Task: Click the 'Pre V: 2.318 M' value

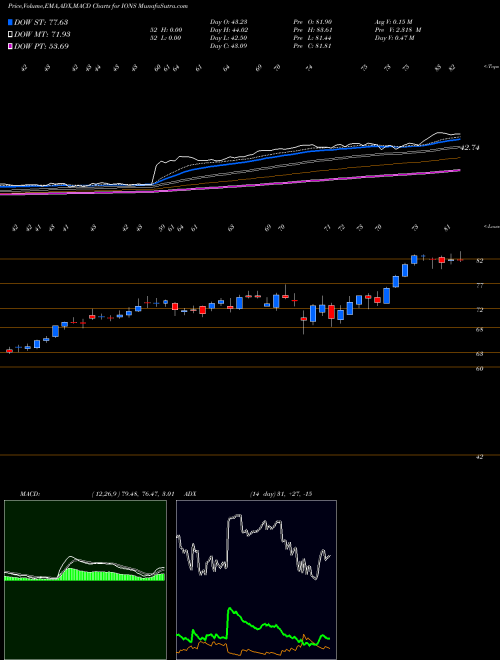Action: click(x=398, y=30)
